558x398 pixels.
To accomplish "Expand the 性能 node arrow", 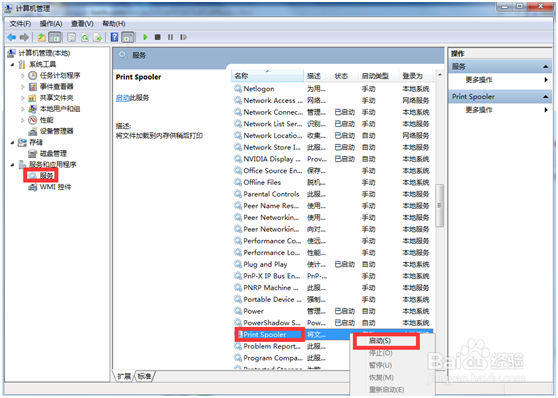I will point(22,120).
